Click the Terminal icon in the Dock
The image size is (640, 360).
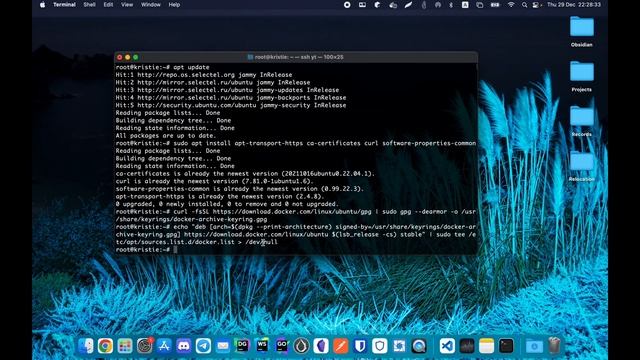(506, 346)
